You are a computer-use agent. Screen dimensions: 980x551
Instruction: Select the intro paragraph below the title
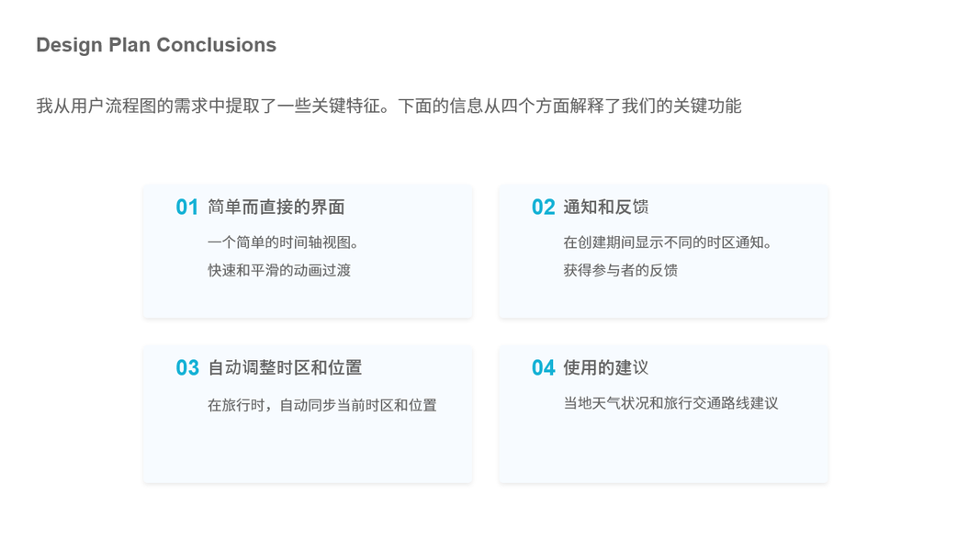(389, 106)
